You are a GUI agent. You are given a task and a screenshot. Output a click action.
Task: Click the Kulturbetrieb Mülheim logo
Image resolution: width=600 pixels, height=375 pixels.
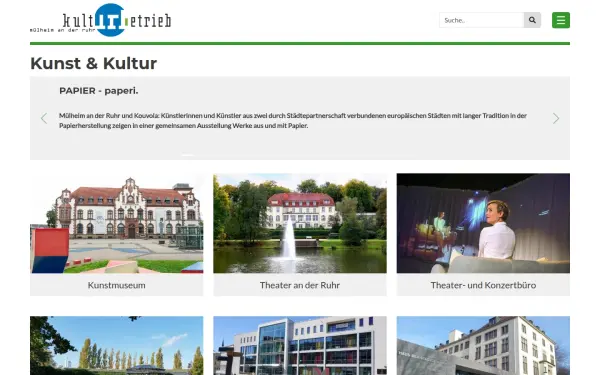[x=101, y=20]
